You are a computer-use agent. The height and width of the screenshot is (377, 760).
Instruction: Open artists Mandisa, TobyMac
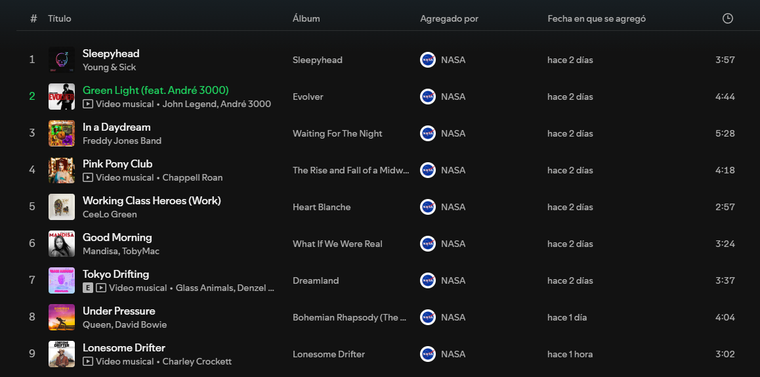click(x=121, y=251)
